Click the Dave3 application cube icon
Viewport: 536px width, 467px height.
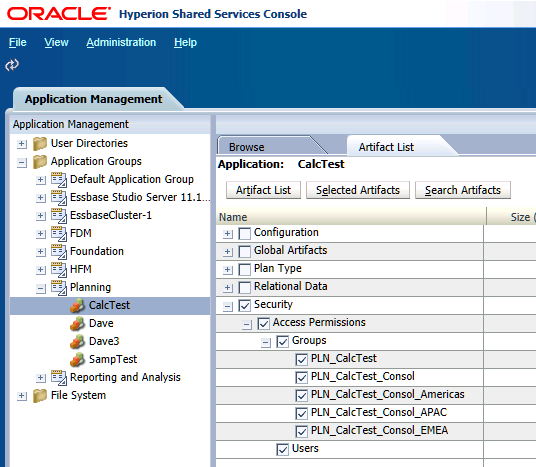click(77, 342)
